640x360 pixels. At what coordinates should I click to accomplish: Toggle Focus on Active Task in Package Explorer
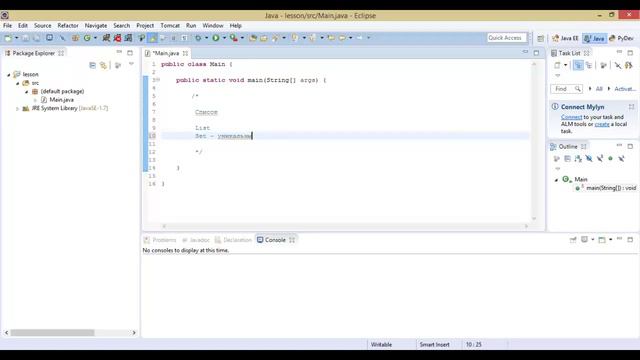[118, 65]
